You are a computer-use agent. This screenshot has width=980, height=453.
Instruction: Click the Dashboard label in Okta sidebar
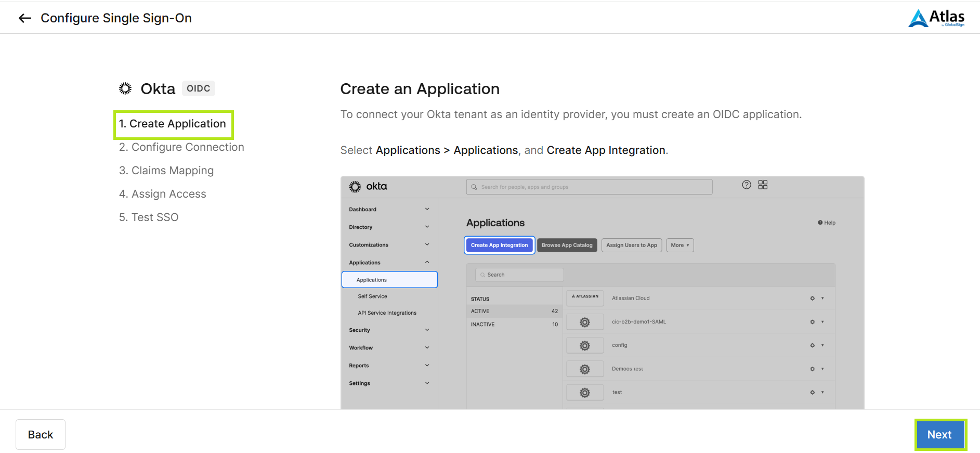[363, 210]
